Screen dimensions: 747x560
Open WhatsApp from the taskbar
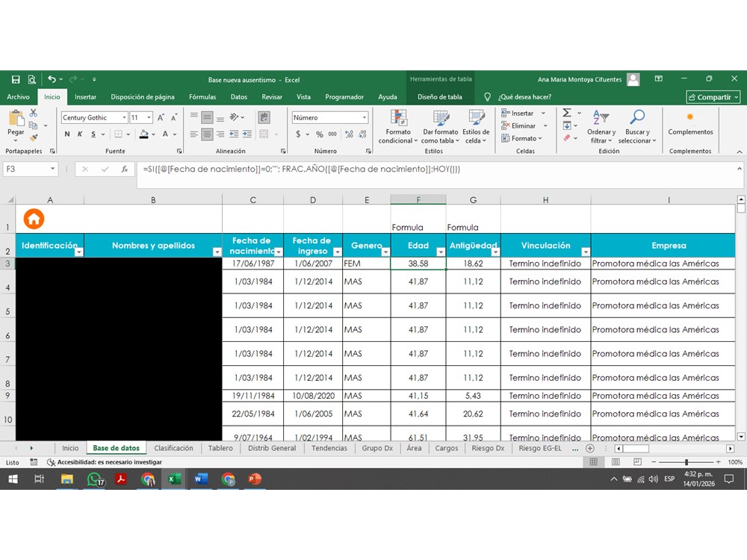click(95, 479)
